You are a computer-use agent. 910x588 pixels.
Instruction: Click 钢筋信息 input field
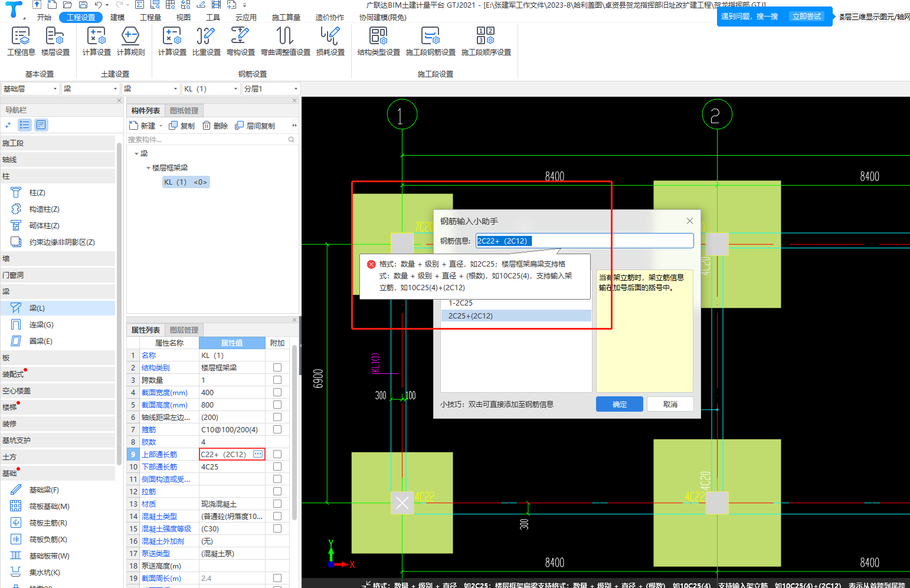(x=585, y=241)
